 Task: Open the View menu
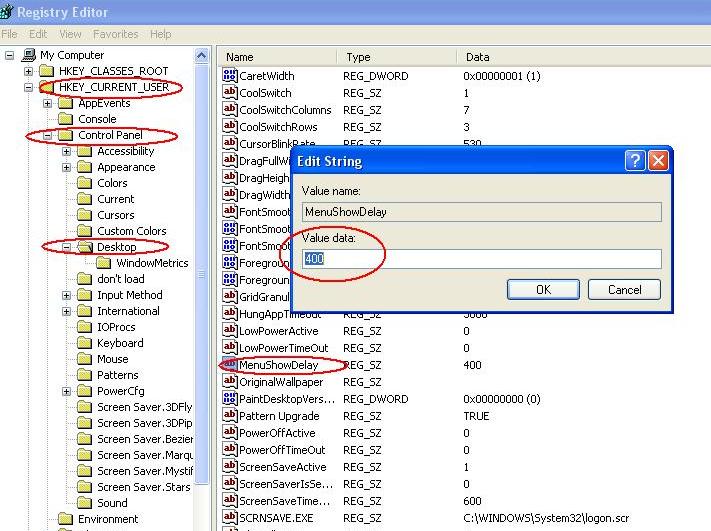70,34
